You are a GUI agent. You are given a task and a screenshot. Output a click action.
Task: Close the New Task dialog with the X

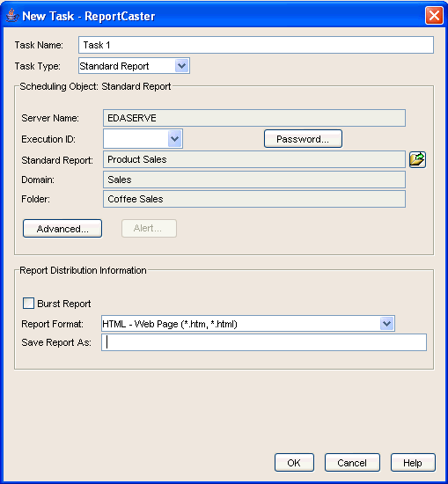tap(434, 15)
